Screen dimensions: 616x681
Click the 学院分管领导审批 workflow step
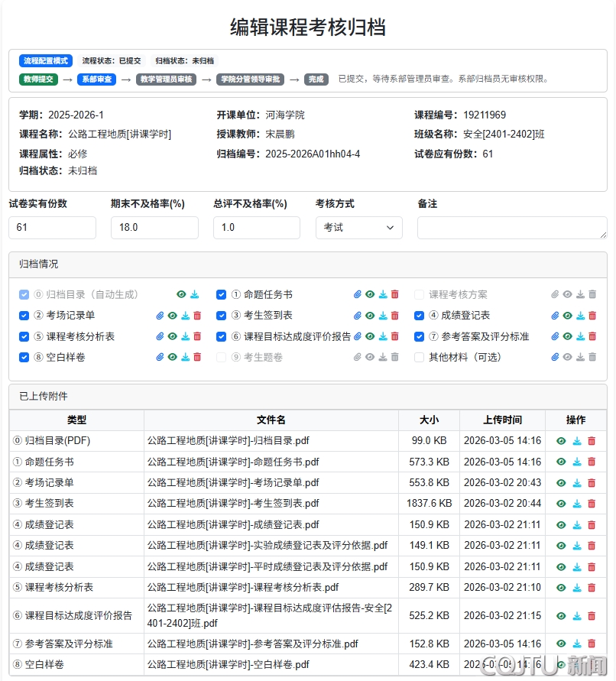click(250, 79)
